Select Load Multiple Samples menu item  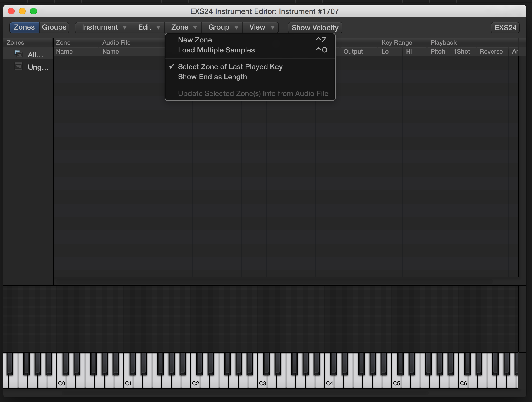[x=216, y=50]
